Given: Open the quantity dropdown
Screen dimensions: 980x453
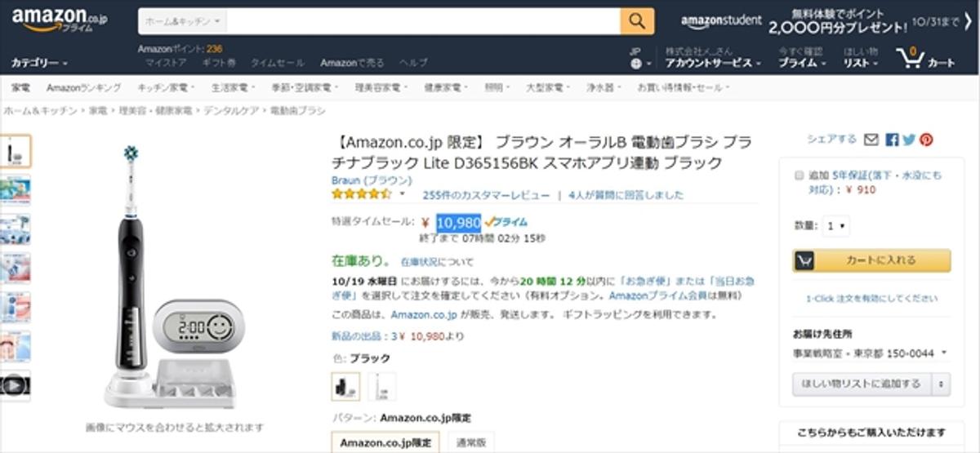Looking at the screenshot, I should click(836, 226).
